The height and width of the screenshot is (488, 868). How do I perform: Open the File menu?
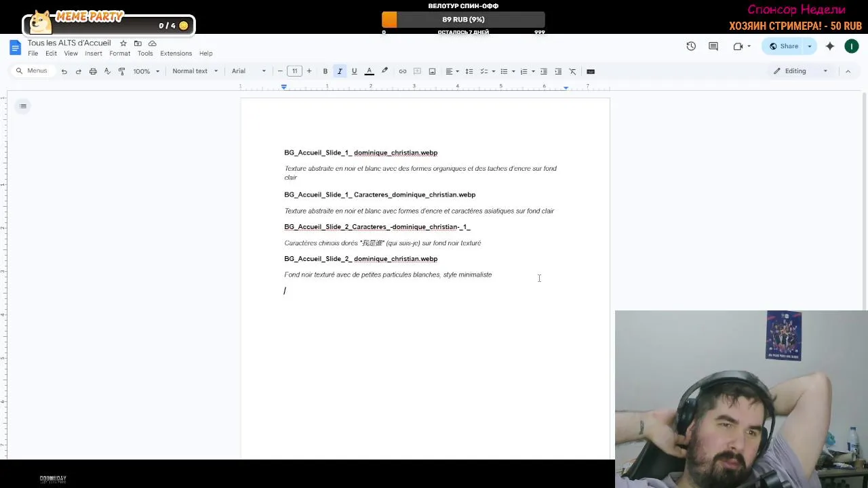[x=33, y=54]
